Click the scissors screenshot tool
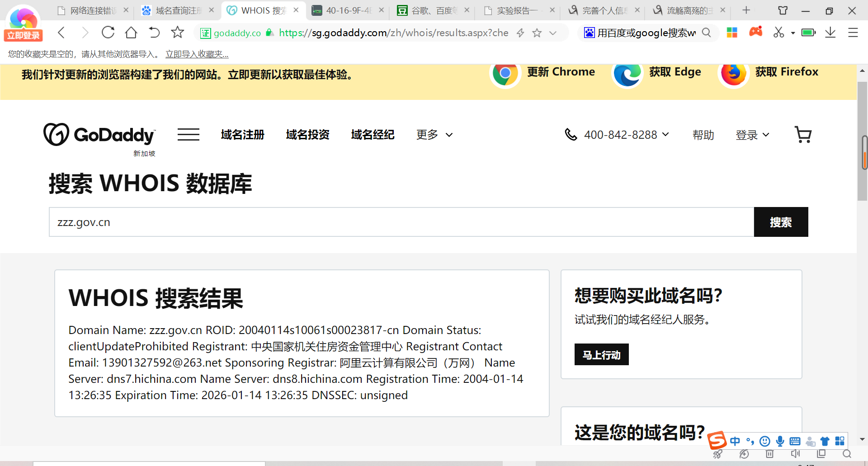The image size is (868, 466). click(778, 33)
